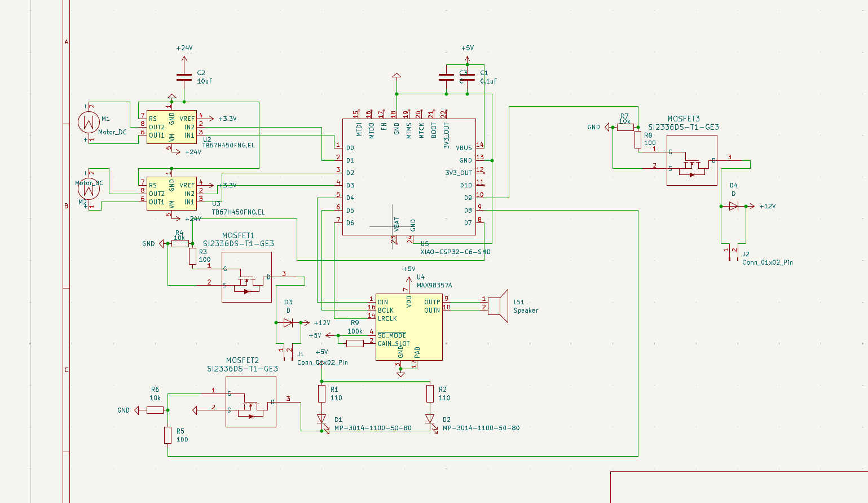Select resistor R9 100k symbol

[x=355, y=343]
